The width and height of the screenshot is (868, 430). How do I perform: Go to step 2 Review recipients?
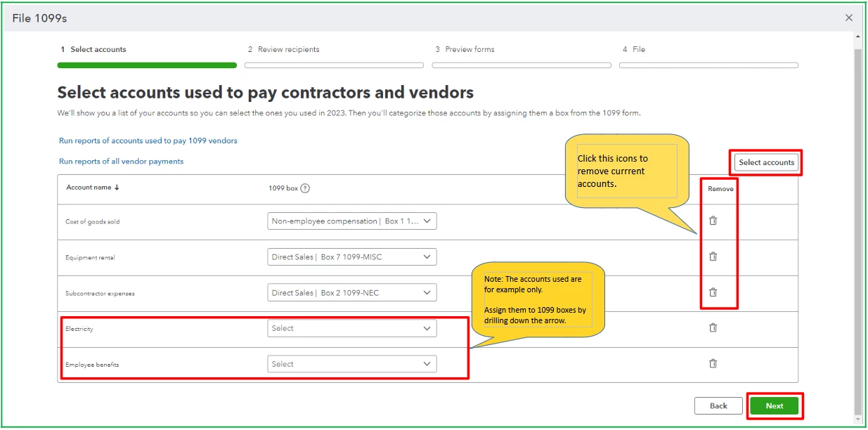tap(283, 49)
